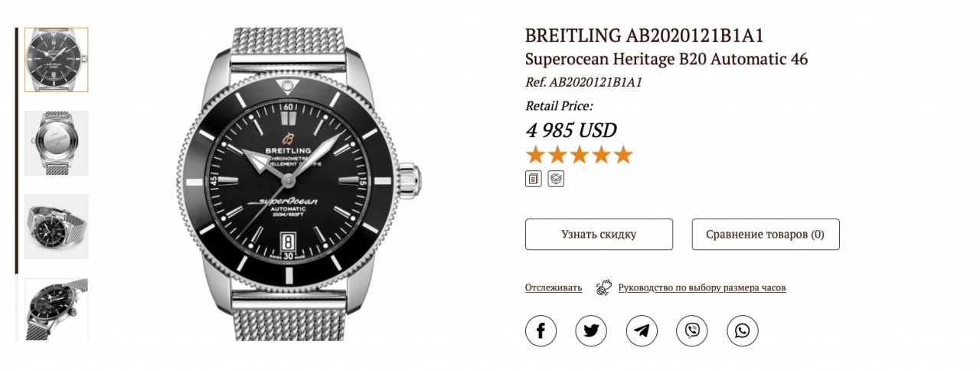Open "Сравнение товаров (0)" comparison
The image size is (980, 371).
click(x=765, y=235)
